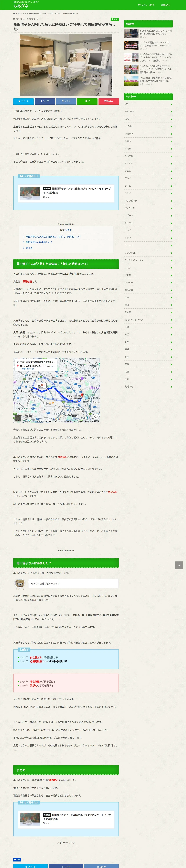The image size is (186, 868).
Task: Open プライバシーポリシー in the header menu
Action: 147,5
